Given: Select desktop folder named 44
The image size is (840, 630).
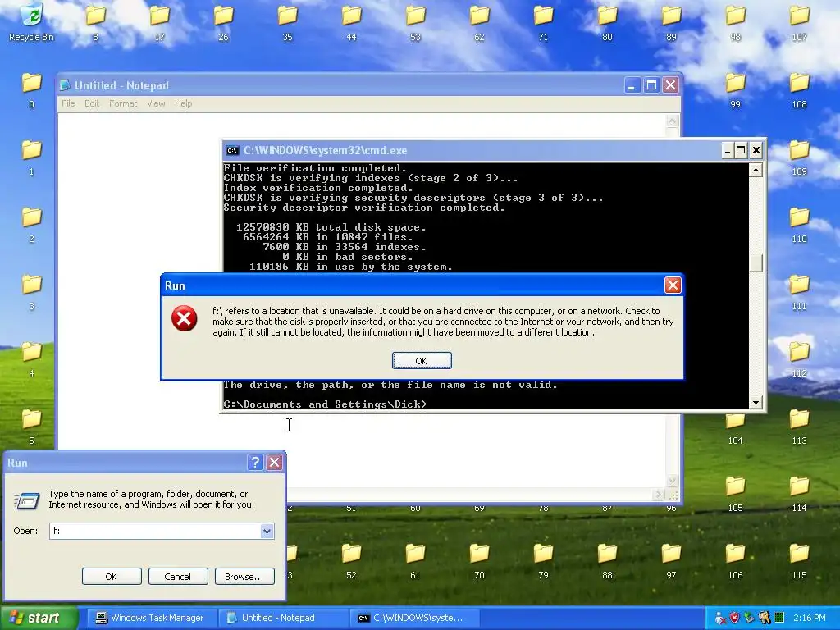Looking at the screenshot, I should 351,22.
